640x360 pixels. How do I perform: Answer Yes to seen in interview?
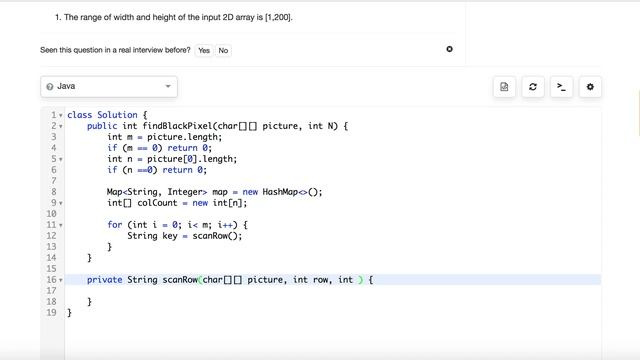point(204,51)
